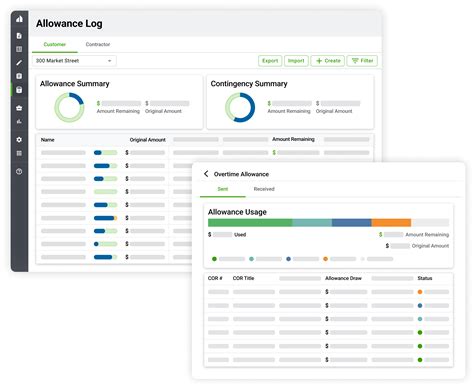Open the settings gear icon in the sidebar
This screenshot has height=387, width=474.
[19, 140]
